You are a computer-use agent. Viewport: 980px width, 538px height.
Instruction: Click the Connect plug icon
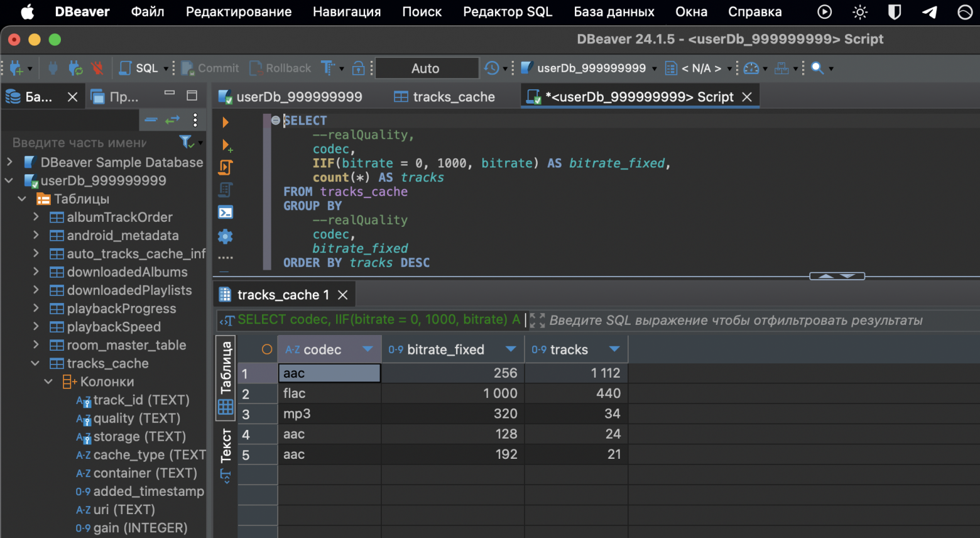click(x=53, y=68)
